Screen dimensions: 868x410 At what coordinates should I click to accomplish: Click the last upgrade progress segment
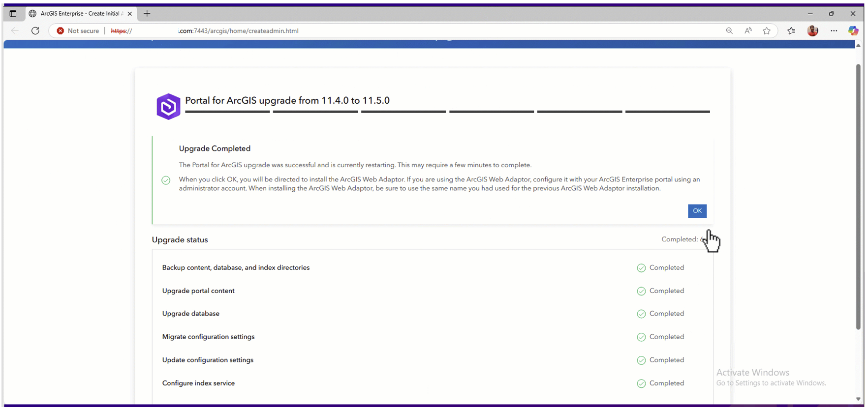coord(668,112)
